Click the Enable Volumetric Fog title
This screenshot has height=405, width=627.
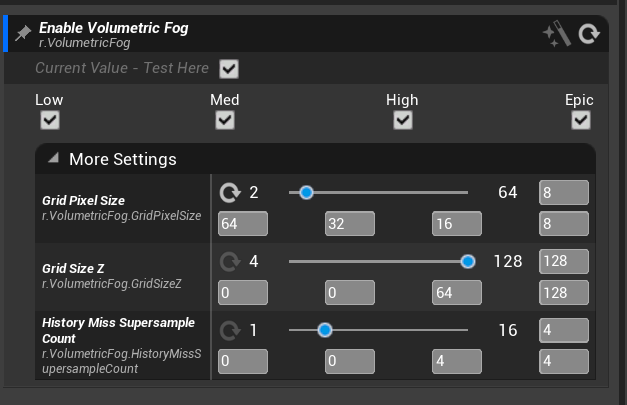pyautogui.click(x=113, y=28)
